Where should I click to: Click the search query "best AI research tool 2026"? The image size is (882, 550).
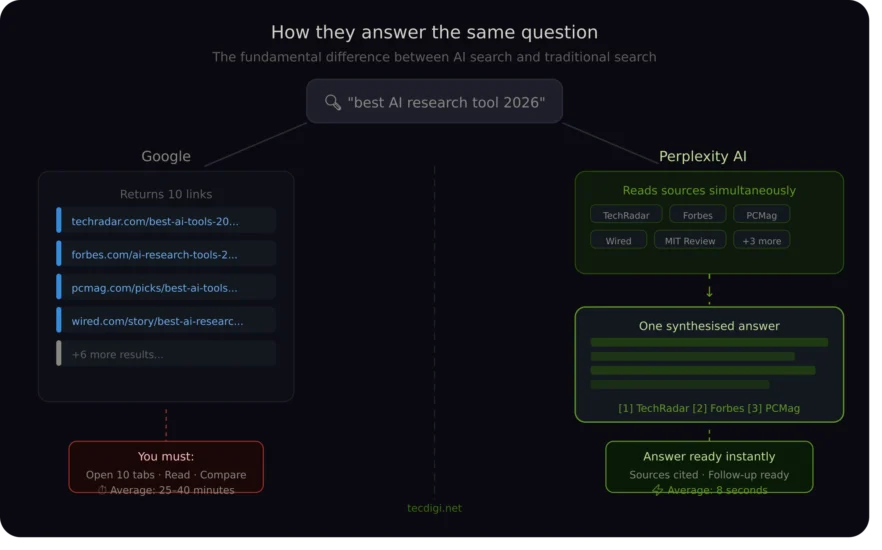coord(446,102)
